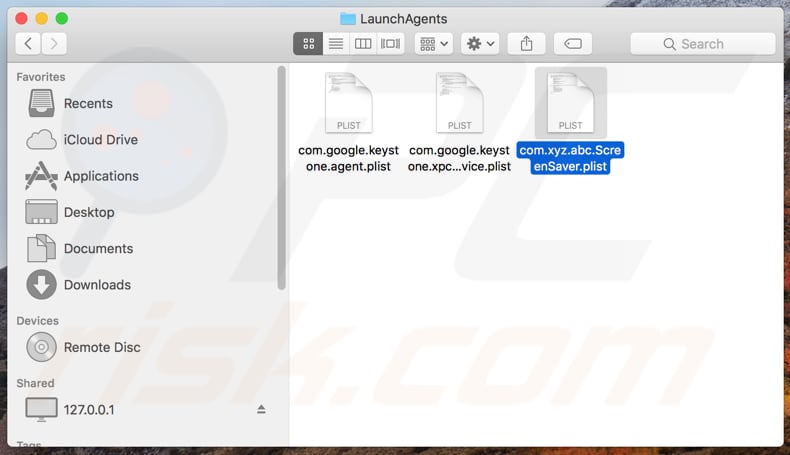Minimize the LaunchAgents window
Image resolution: width=790 pixels, height=455 pixels.
click(41, 19)
